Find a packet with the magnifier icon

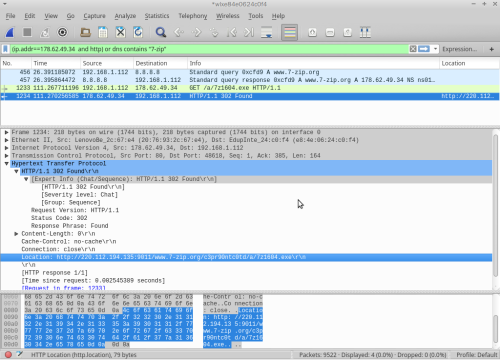coord(161,32)
